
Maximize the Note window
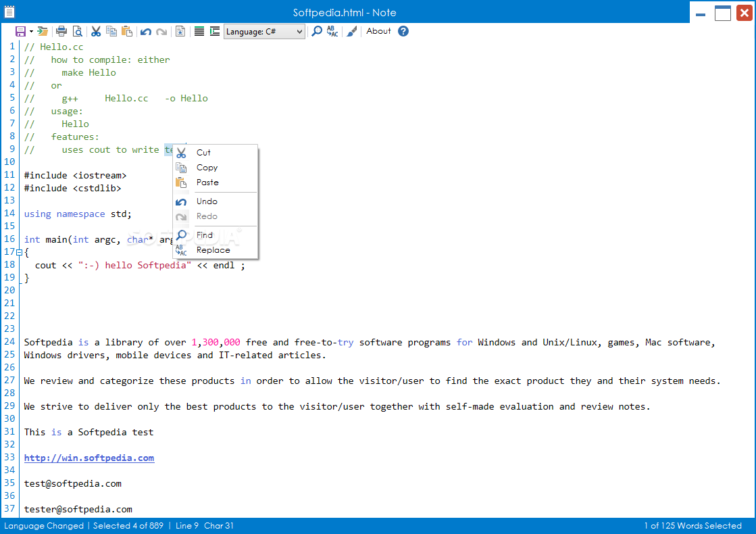click(x=722, y=13)
